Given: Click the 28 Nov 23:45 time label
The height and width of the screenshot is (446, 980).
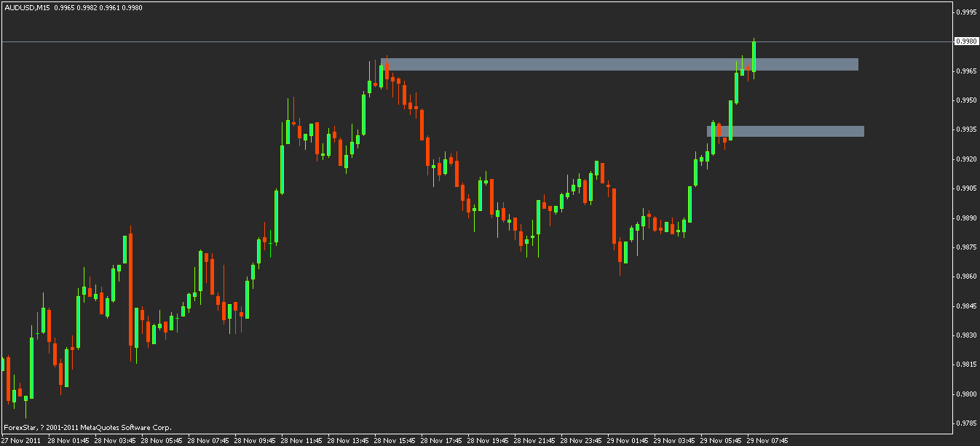Looking at the screenshot, I should [x=581, y=440].
